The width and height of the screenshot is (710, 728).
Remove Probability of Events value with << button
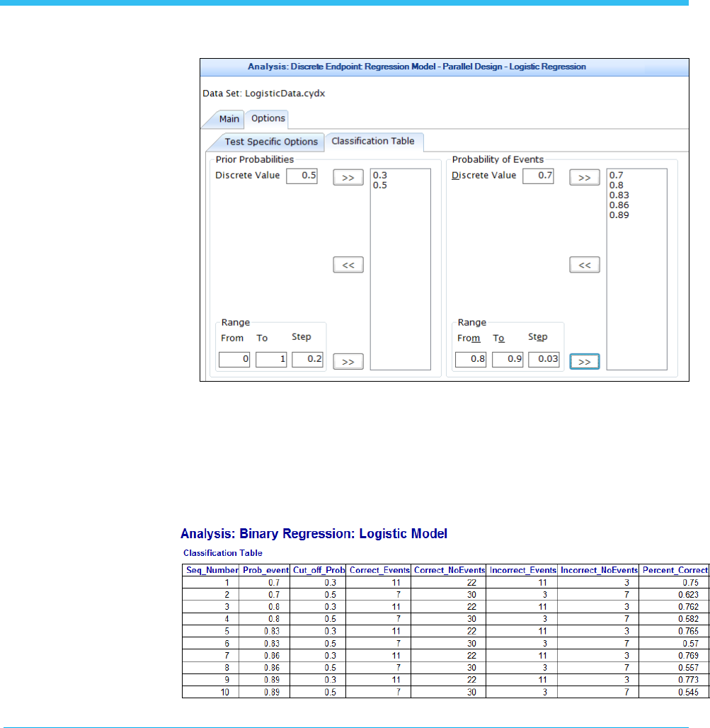coord(584,265)
